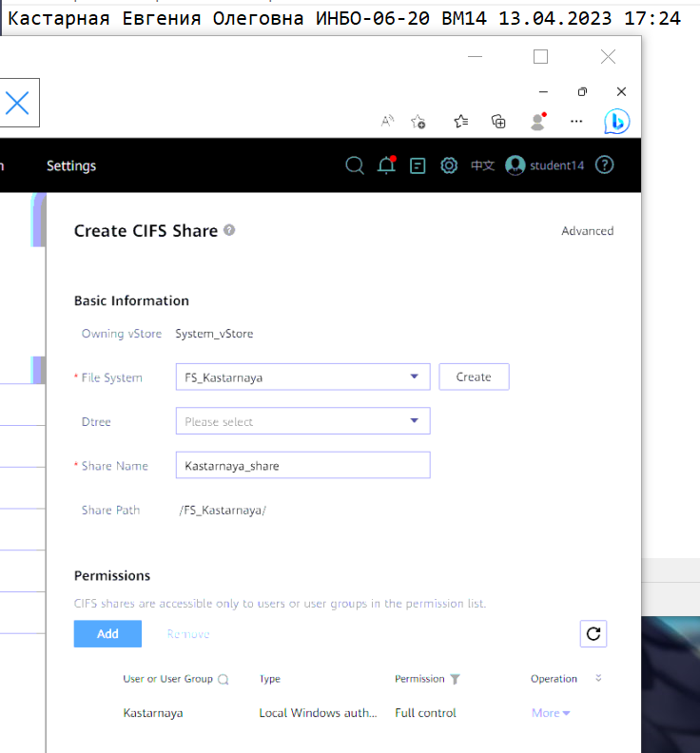Click the /FS_Kastarnaya/ share path text
The height and width of the screenshot is (753, 700).
223,510
